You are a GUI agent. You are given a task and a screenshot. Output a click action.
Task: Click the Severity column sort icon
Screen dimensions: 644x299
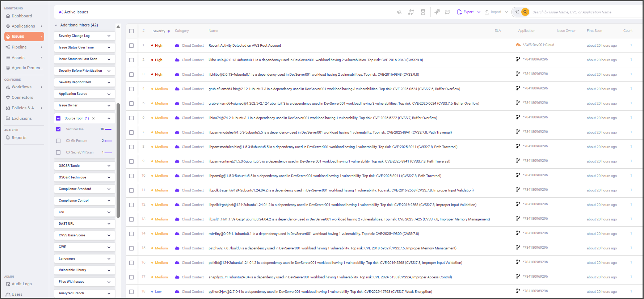pos(169,31)
